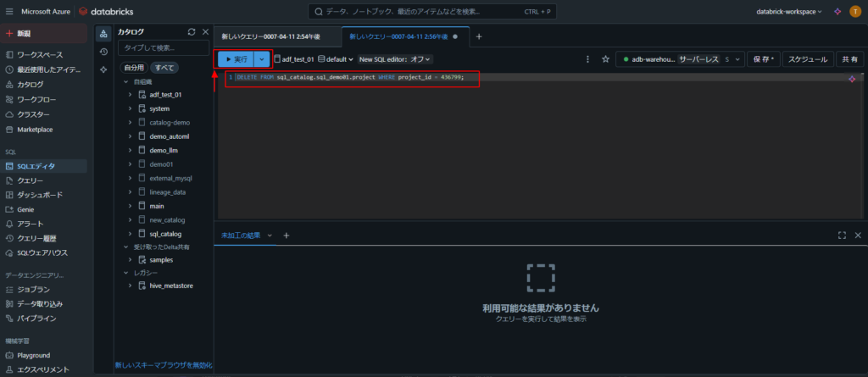868x377 pixels.
Task: Click the Save (保存) button
Action: 763,59
